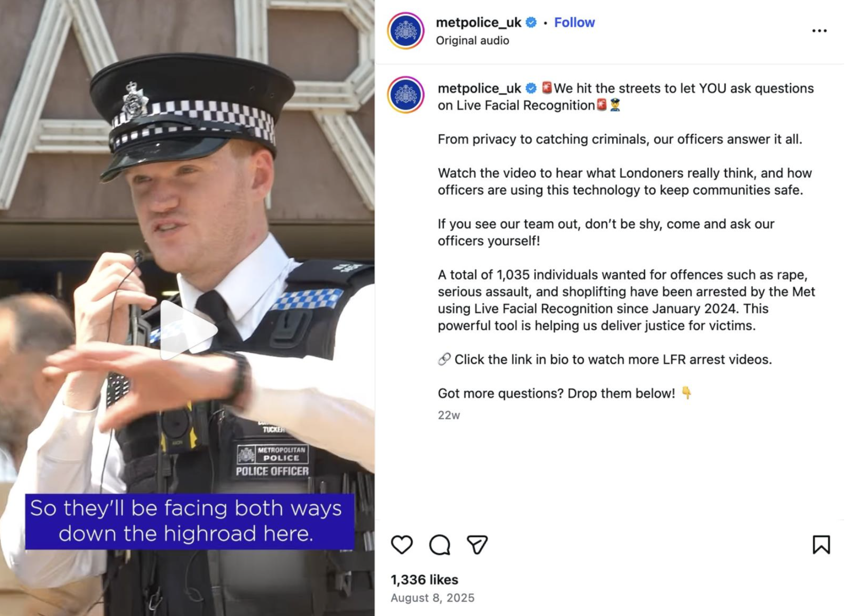Click the caption profile avatar
861x616 pixels.
tap(405, 95)
